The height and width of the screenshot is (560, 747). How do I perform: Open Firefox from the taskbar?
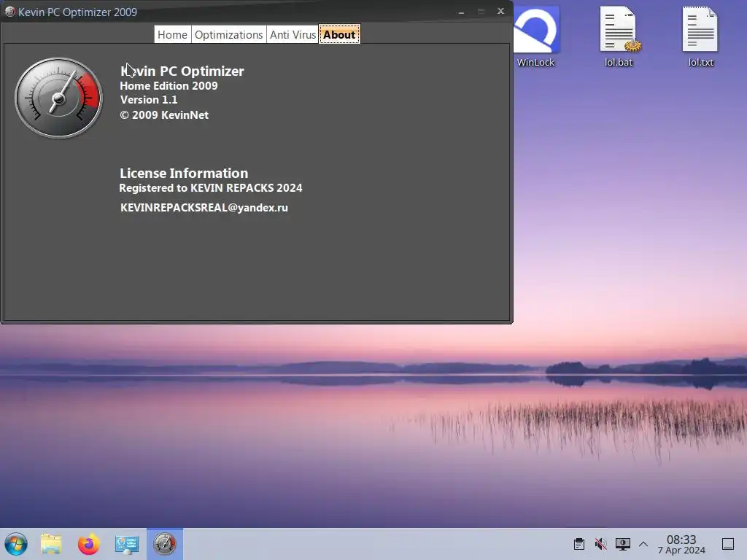pyautogui.click(x=88, y=544)
